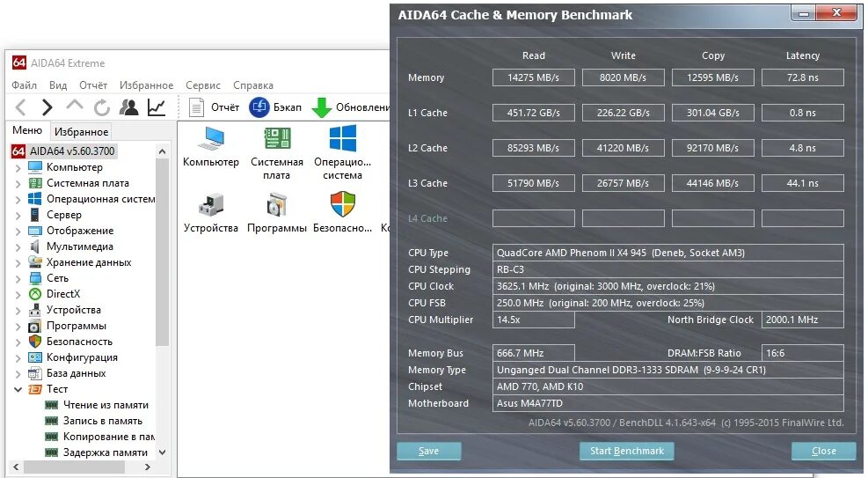The width and height of the screenshot is (868, 478).
Task: Open the Компьютер large icon in main pane
Action: pos(211,138)
